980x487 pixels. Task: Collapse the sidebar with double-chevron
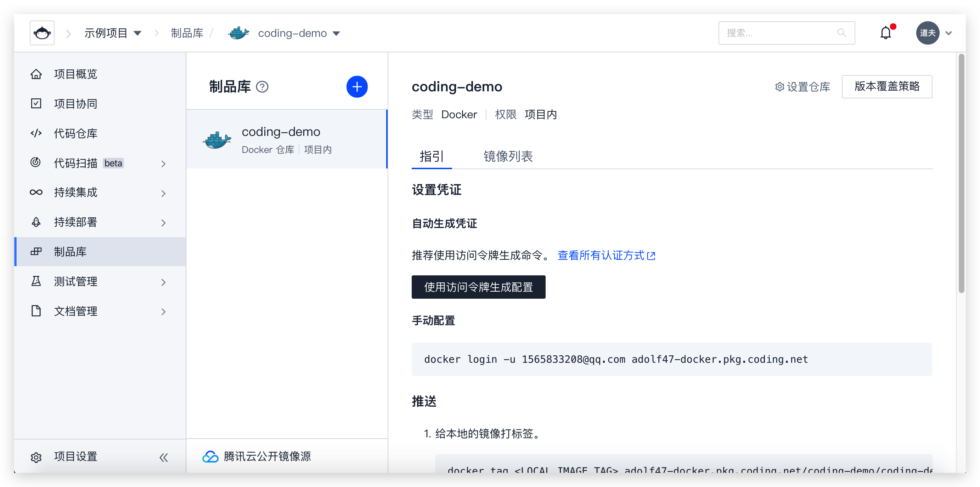point(164,457)
